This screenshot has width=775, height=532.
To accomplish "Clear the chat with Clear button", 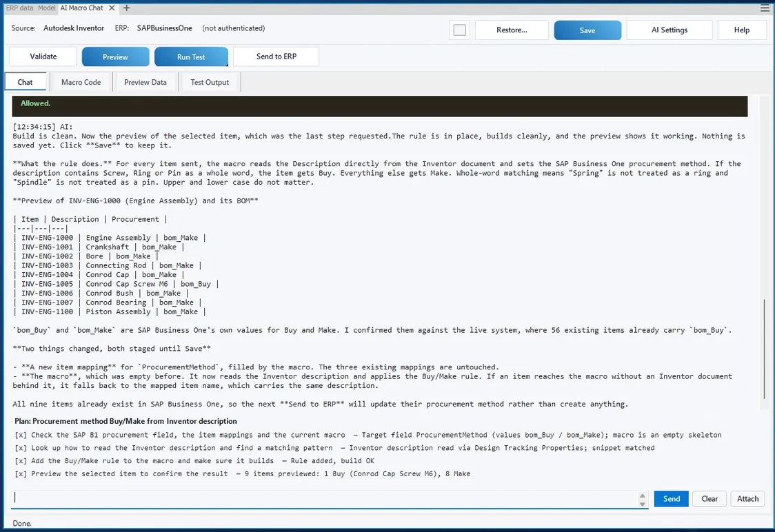I will pos(709,499).
